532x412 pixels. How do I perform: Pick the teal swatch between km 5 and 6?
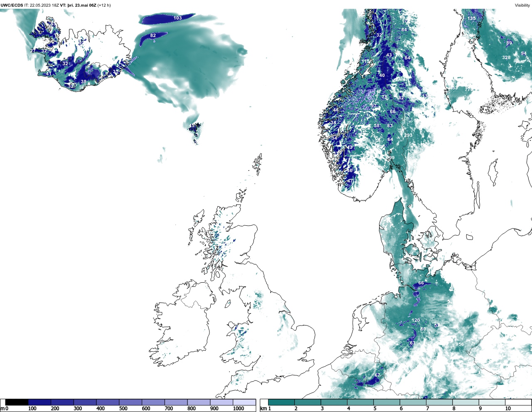387,402
